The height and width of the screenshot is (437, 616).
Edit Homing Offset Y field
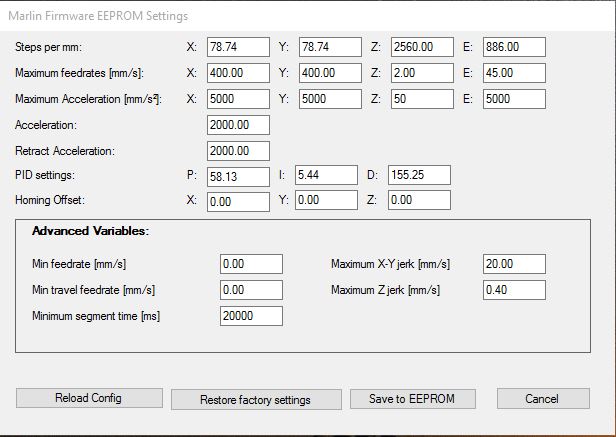pyautogui.click(x=326, y=200)
